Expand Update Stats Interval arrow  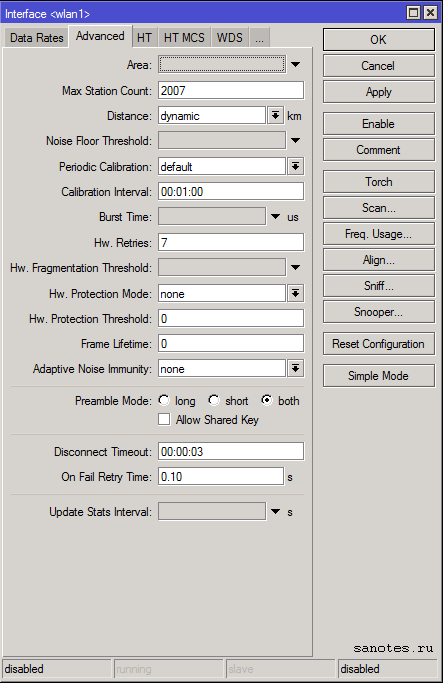(275, 511)
